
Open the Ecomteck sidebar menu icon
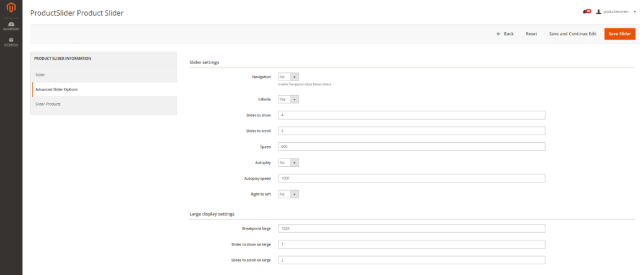11,42
